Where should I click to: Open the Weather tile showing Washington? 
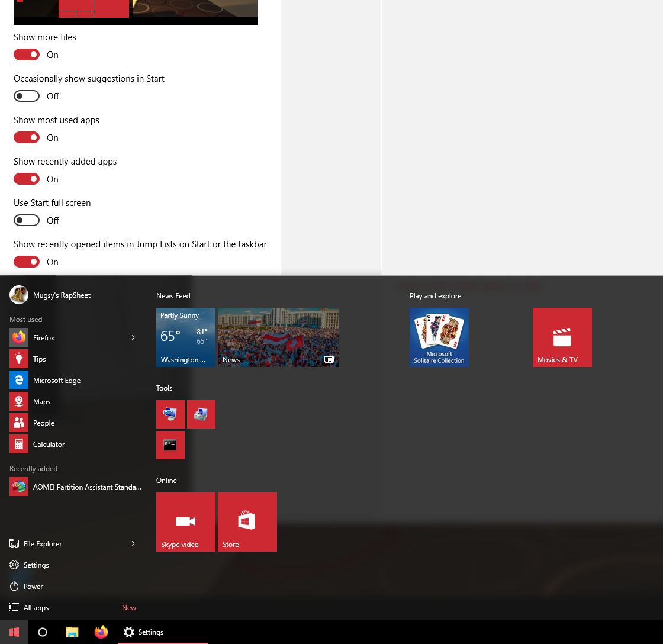pyautogui.click(x=186, y=337)
